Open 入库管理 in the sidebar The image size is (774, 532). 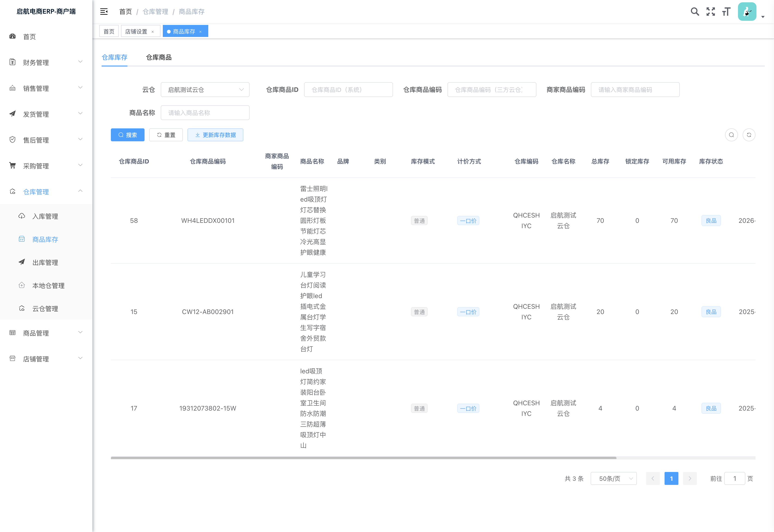tap(45, 216)
